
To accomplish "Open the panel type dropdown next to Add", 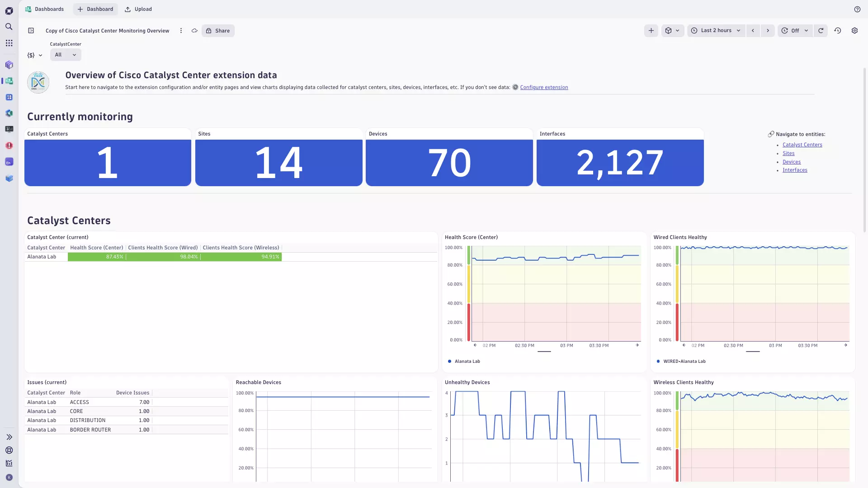I will pos(673,30).
